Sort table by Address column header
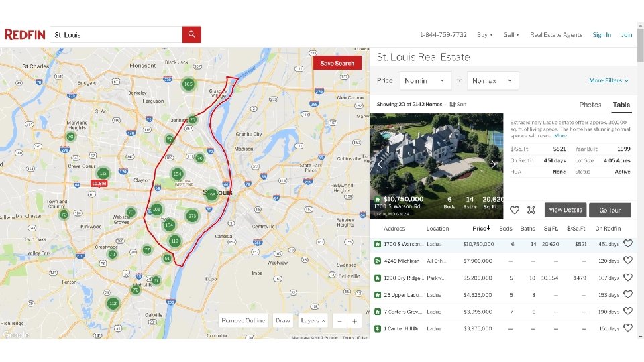This screenshot has height=362, width=644. point(394,229)
